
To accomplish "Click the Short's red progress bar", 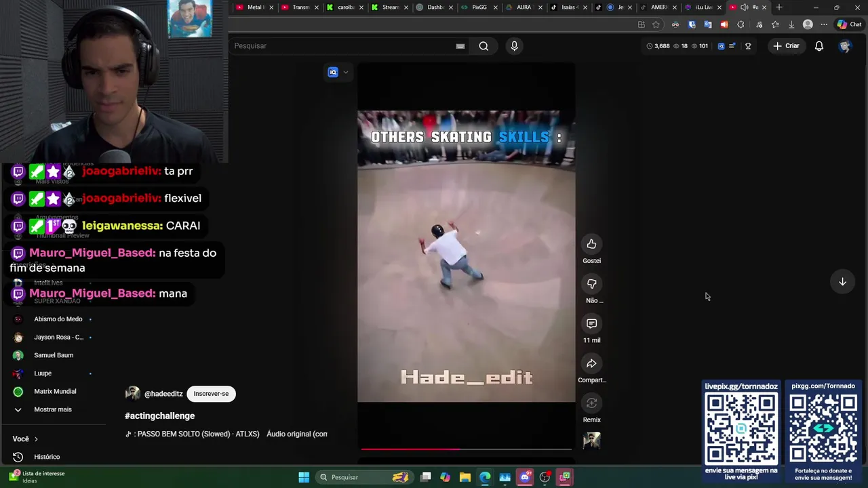I will coord(466,449).
